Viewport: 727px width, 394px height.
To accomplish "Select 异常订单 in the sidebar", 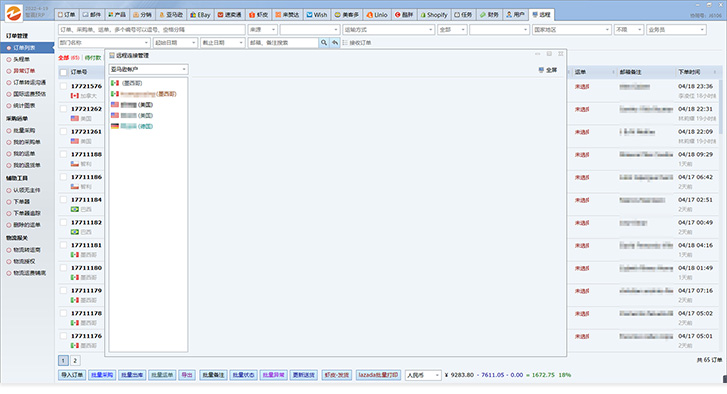I will pos(24,71).
